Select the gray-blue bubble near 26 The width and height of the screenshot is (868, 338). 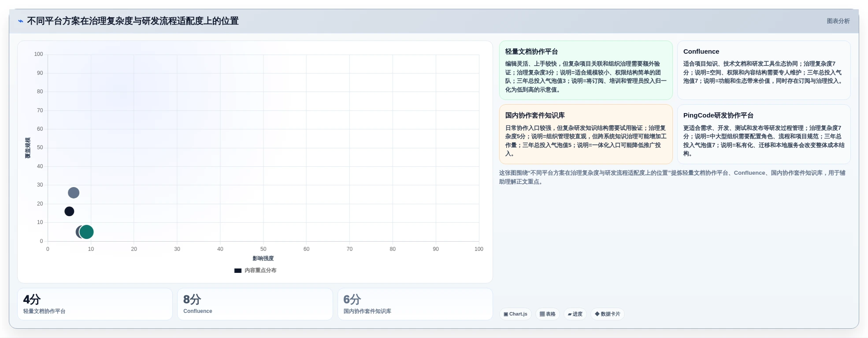[74, 193]
